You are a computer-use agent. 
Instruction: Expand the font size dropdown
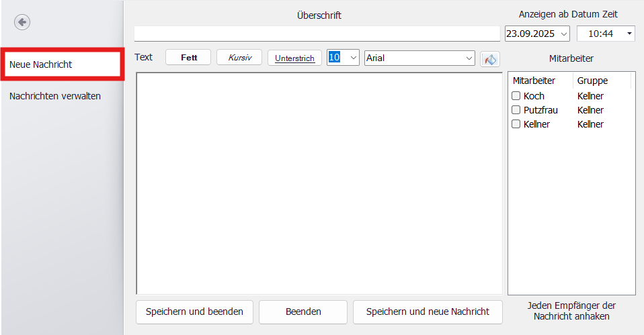(x=353, y=58)
